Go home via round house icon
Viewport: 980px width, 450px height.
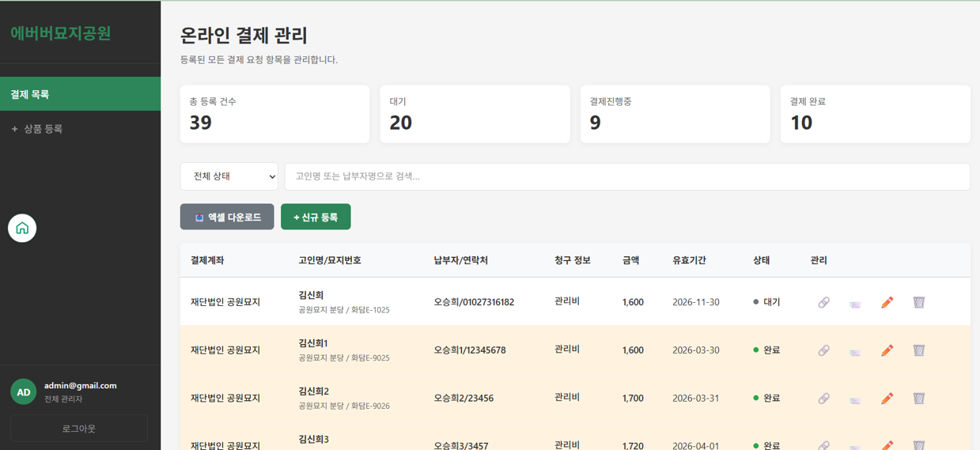tap(22, 228)
